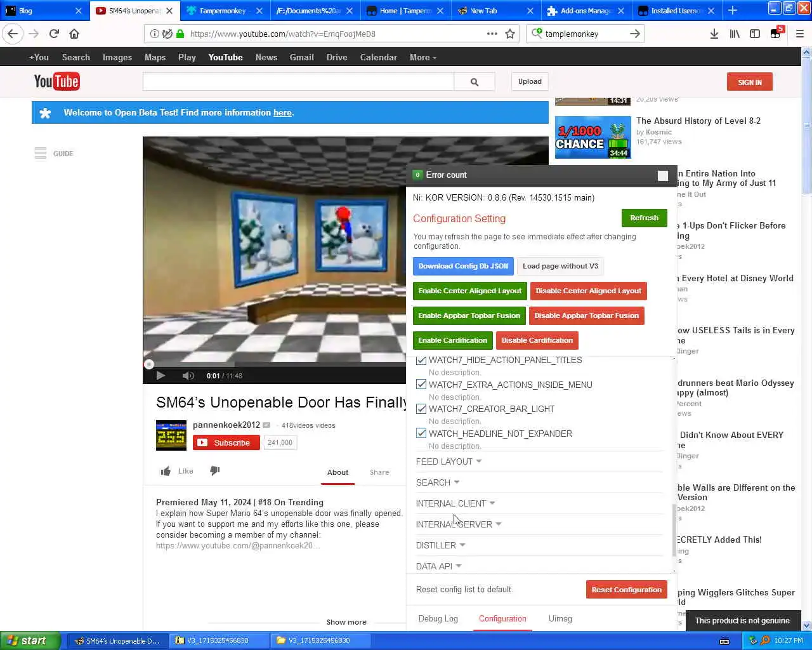Expand the DISTILLER section

(441, 545)
